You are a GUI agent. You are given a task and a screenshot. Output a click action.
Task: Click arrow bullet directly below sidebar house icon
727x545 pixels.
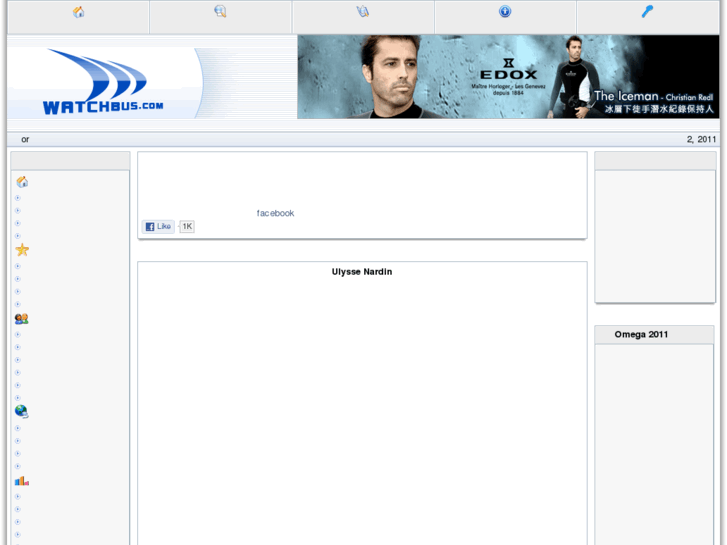pos(18,198)
